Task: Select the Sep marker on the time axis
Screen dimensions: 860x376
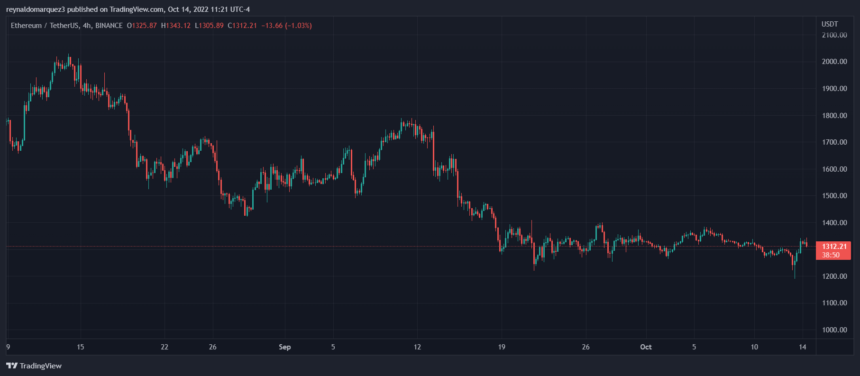Action: [x=284, y=347]
